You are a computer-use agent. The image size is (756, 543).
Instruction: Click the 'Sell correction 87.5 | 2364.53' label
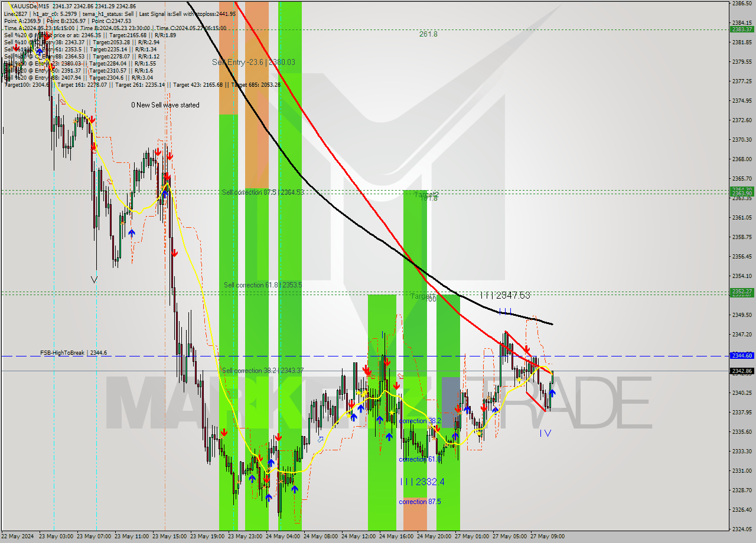[263, 192]
